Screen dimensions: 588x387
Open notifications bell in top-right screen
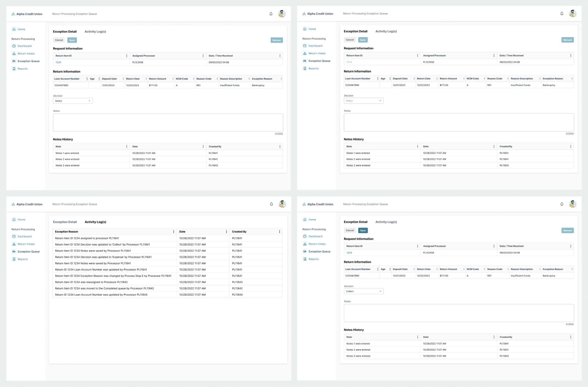point(562,14)
